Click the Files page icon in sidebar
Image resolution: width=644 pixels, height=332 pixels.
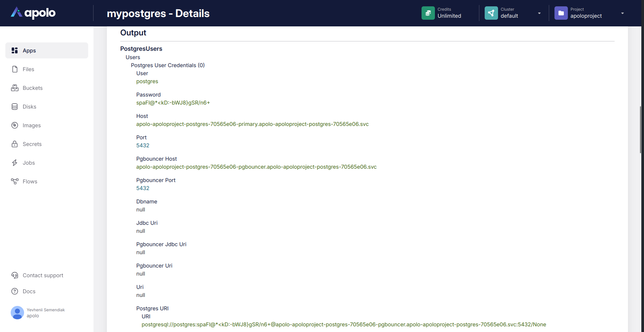(15, 69)
